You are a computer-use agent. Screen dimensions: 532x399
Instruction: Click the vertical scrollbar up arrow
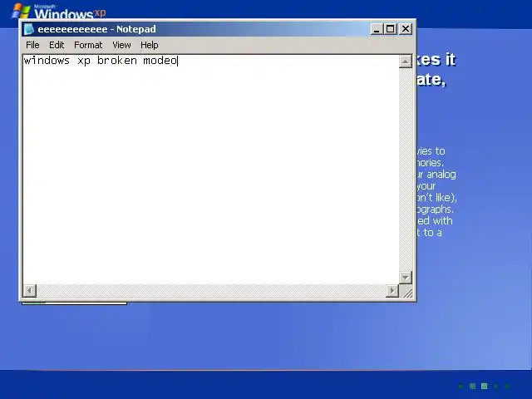click(406, 62)
